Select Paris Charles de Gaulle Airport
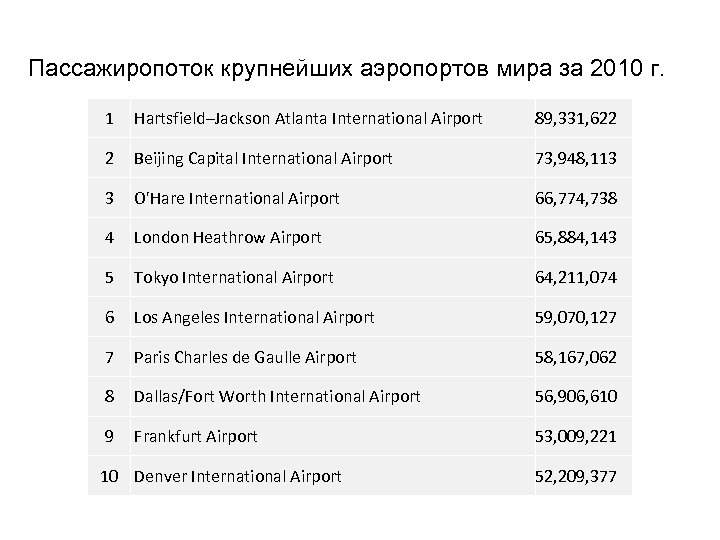This screenshot has height=540, width=720. pyautogui.click(x=245, y=357)
